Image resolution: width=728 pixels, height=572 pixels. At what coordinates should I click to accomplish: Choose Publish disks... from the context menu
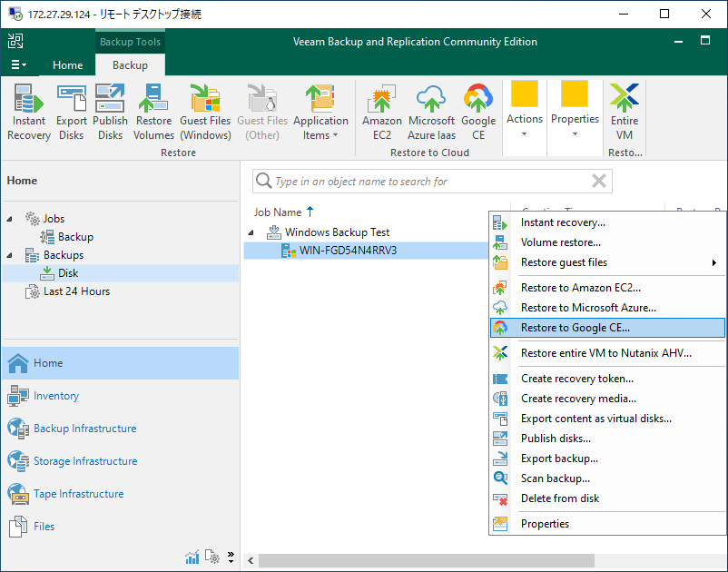pos(607,439)
